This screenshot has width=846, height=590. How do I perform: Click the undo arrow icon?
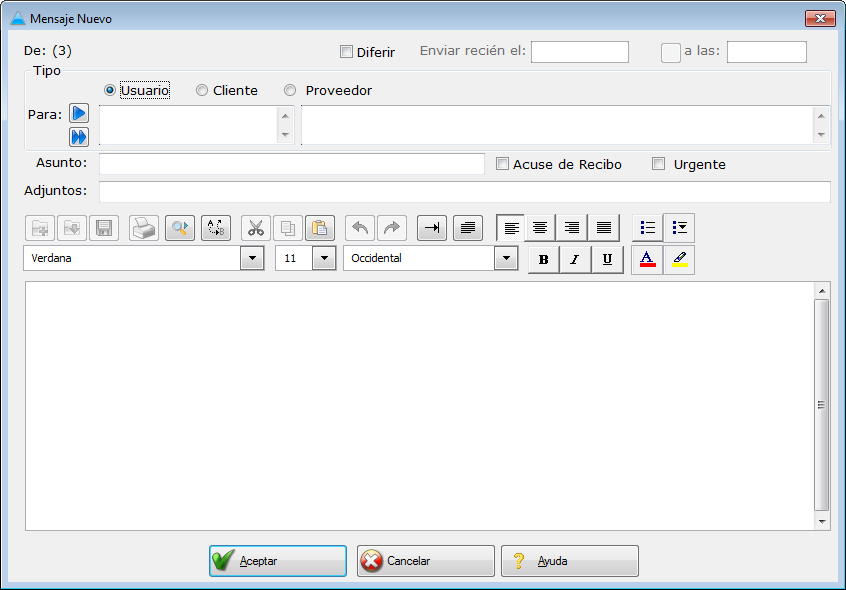point(360,228)
